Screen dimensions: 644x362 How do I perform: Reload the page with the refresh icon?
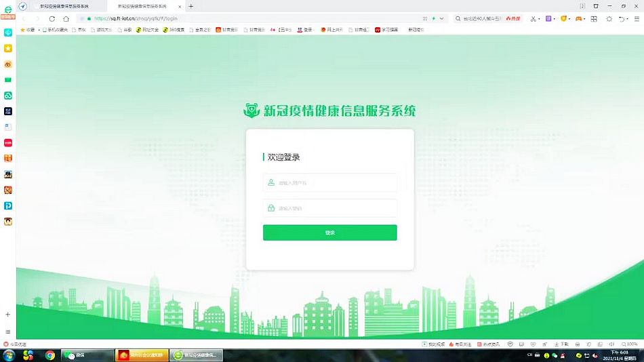52,18
